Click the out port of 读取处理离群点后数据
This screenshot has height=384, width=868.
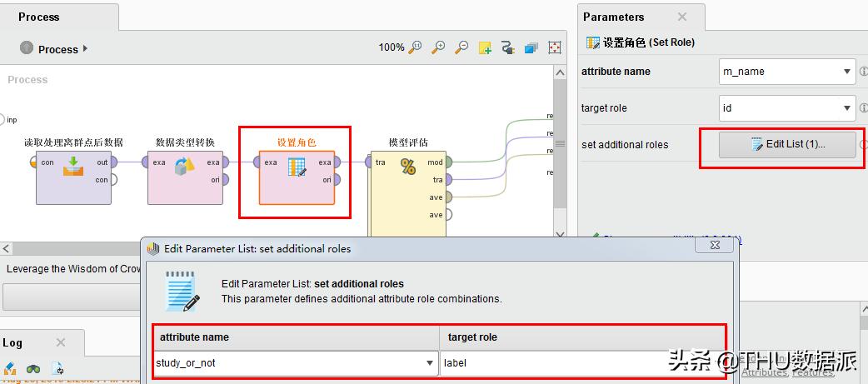[x=113, y=162]
